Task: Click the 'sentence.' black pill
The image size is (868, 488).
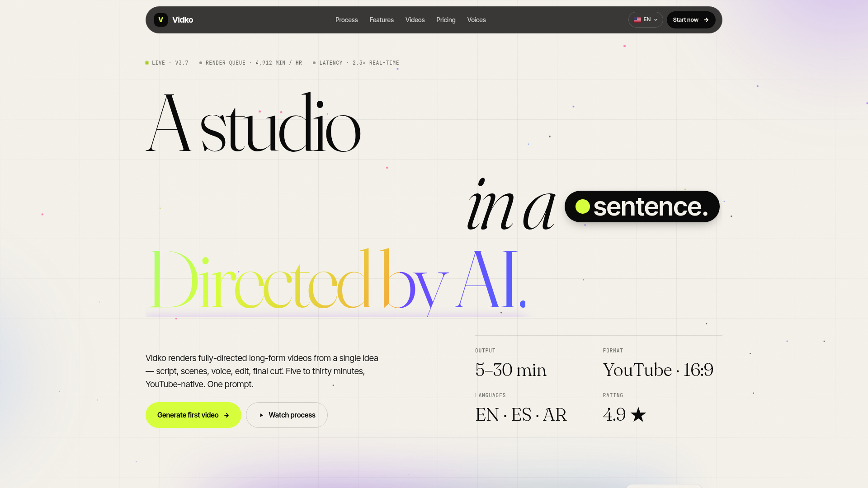Action: (642, 206)
